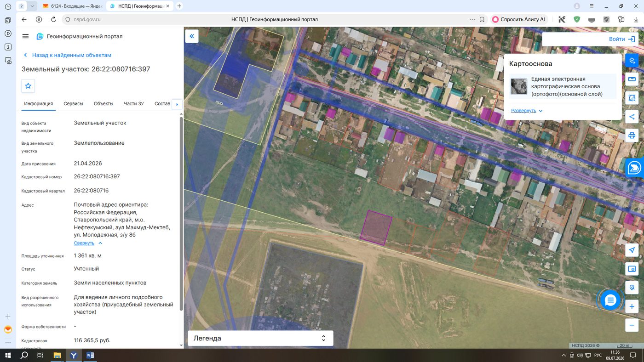
Task: Open the browser downloads panel
Action: (636, 20)
